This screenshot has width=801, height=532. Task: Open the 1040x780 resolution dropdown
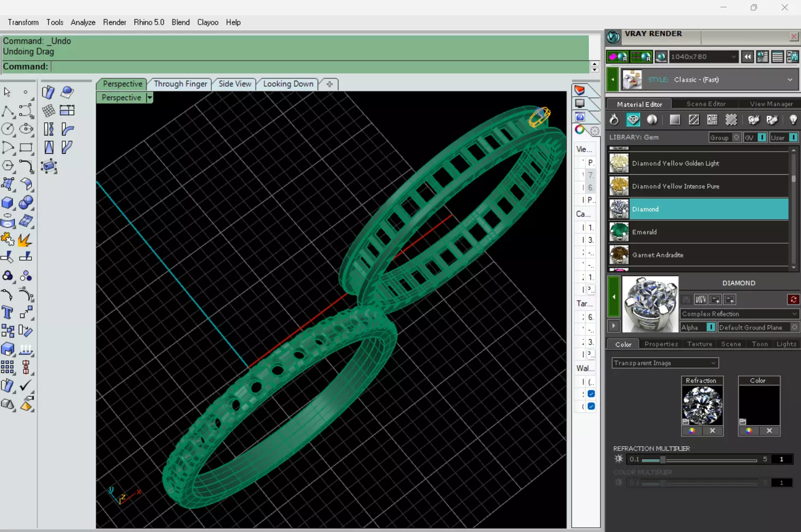[704, 56]
